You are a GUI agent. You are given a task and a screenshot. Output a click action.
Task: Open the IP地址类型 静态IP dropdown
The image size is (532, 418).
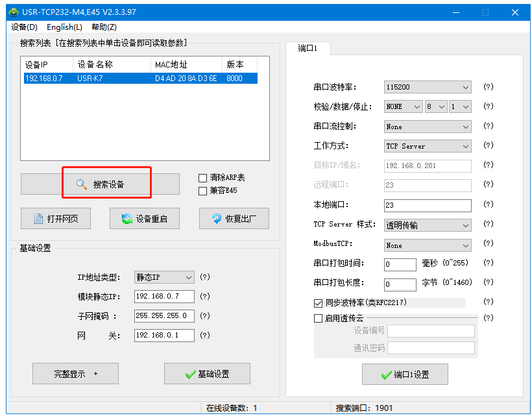[x=164, y=277]
